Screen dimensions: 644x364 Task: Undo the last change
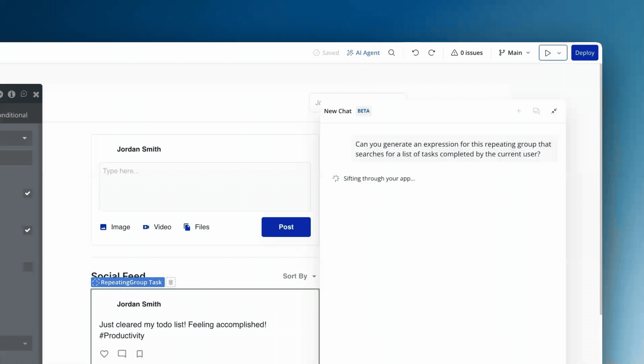click(x=415, y=53)
